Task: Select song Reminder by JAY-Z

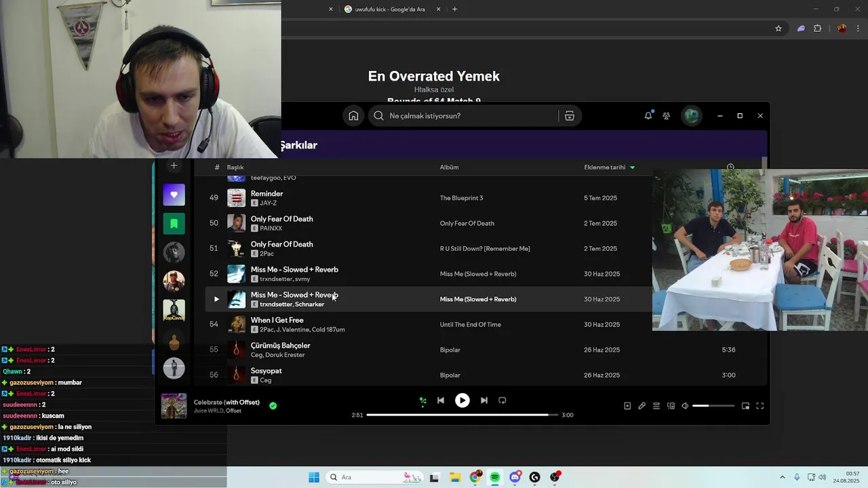Action: tap(267, 194)
